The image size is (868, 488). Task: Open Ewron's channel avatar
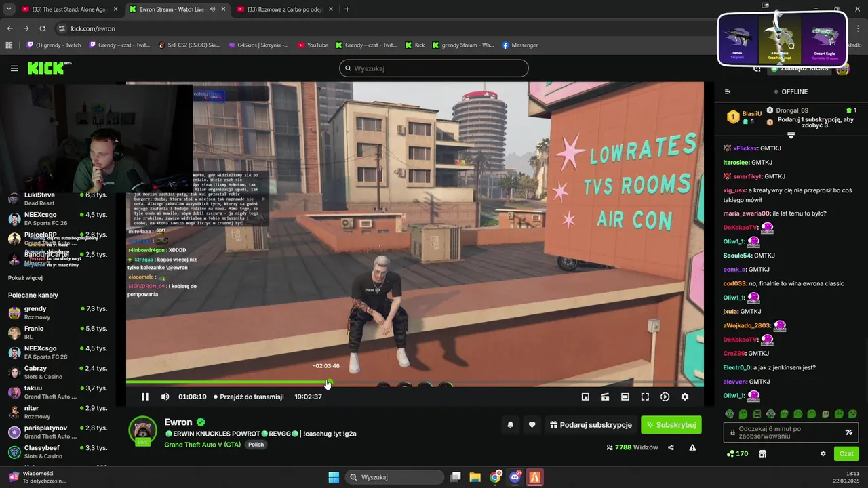tap(144, 432)
